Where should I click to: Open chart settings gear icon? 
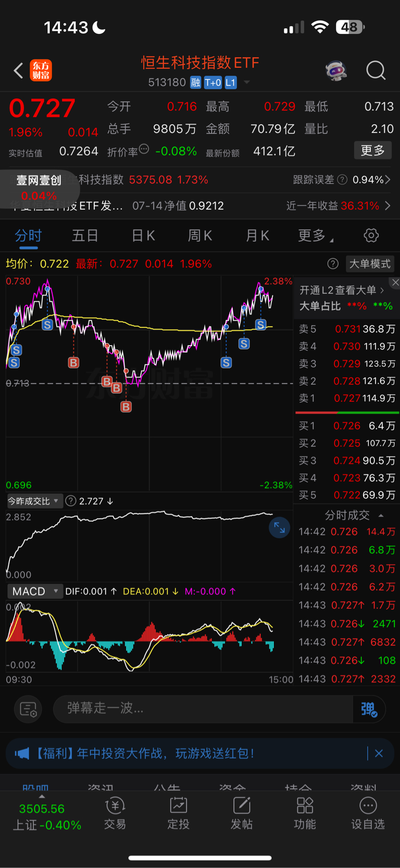point(371,235)
